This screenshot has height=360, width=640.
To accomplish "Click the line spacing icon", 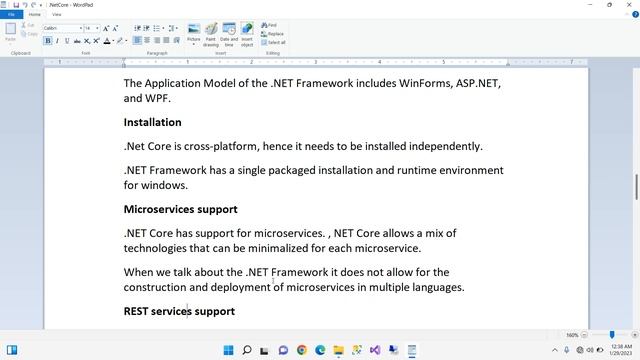I will click(171, 28).
